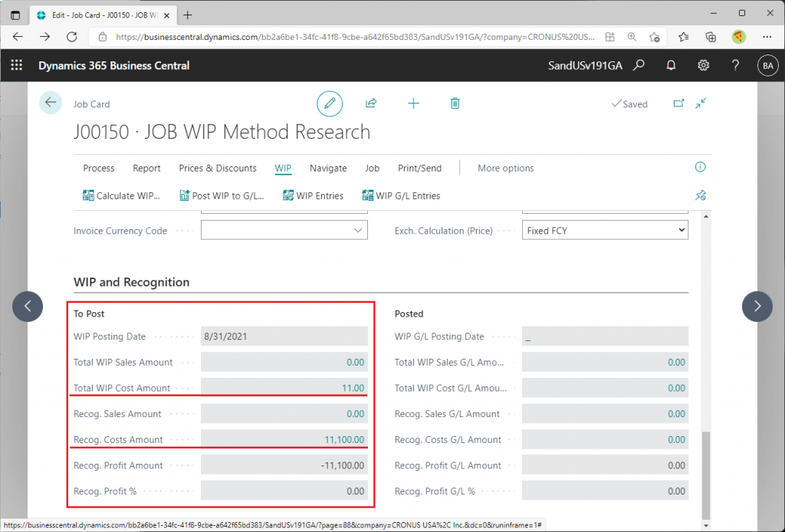Open the Report menu
The width and height of the screenshot is (785, 532).
146,168
